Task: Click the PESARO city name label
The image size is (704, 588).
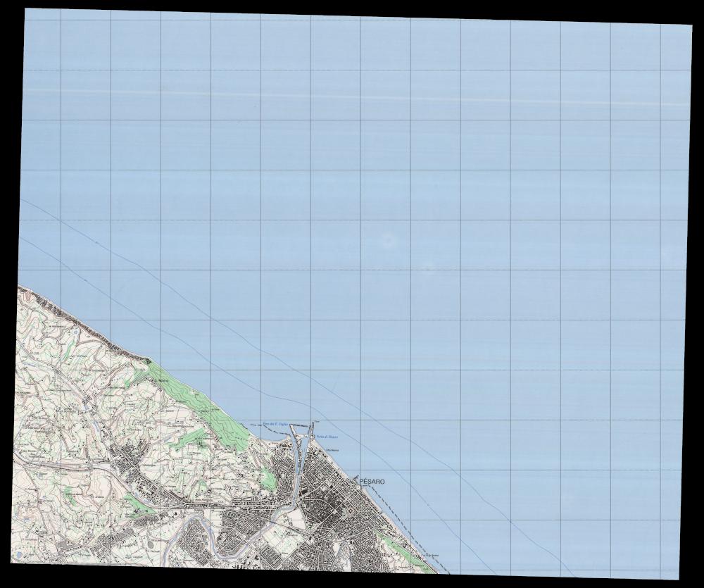Action: [372, 482]
